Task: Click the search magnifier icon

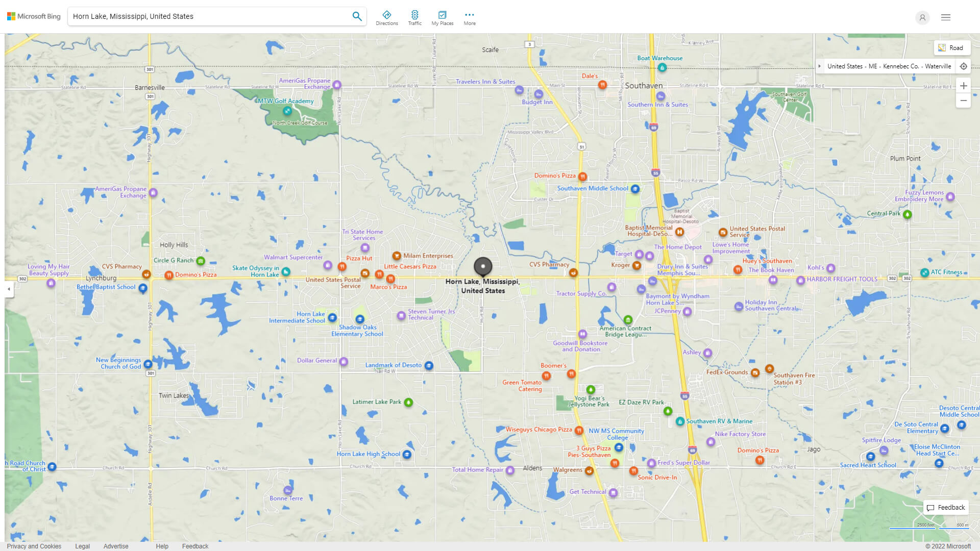Action: (357, 16)
